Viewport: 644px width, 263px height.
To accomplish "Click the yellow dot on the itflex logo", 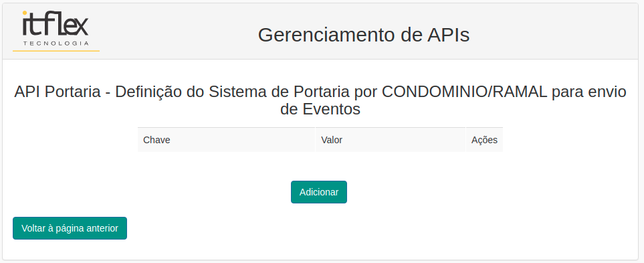I will pos(24,13).
